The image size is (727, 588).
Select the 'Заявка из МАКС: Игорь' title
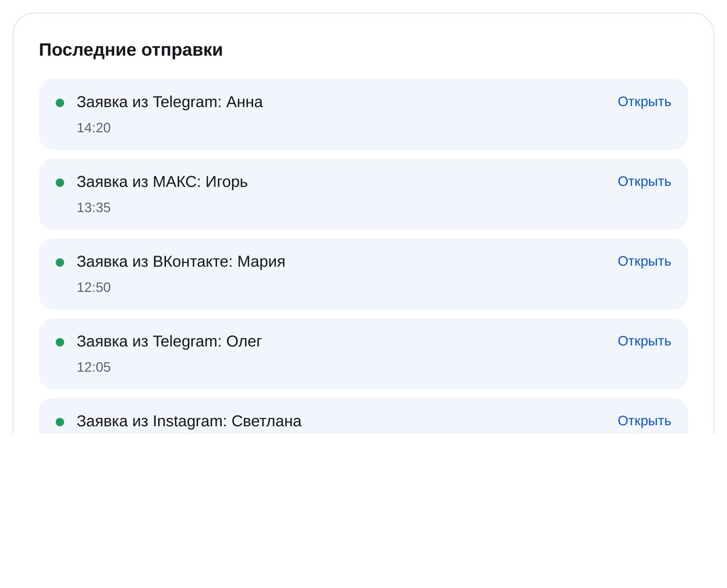(162, 182)
